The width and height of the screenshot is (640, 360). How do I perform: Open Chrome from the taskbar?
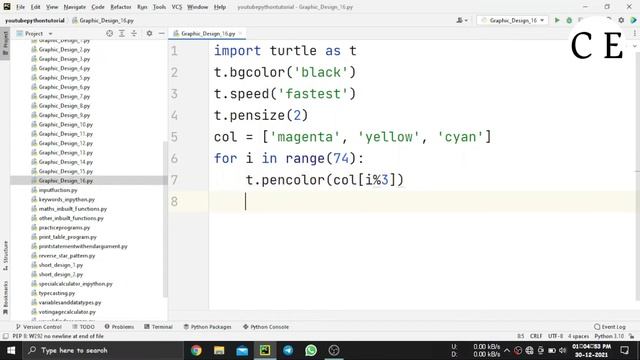tap(196, 350)
